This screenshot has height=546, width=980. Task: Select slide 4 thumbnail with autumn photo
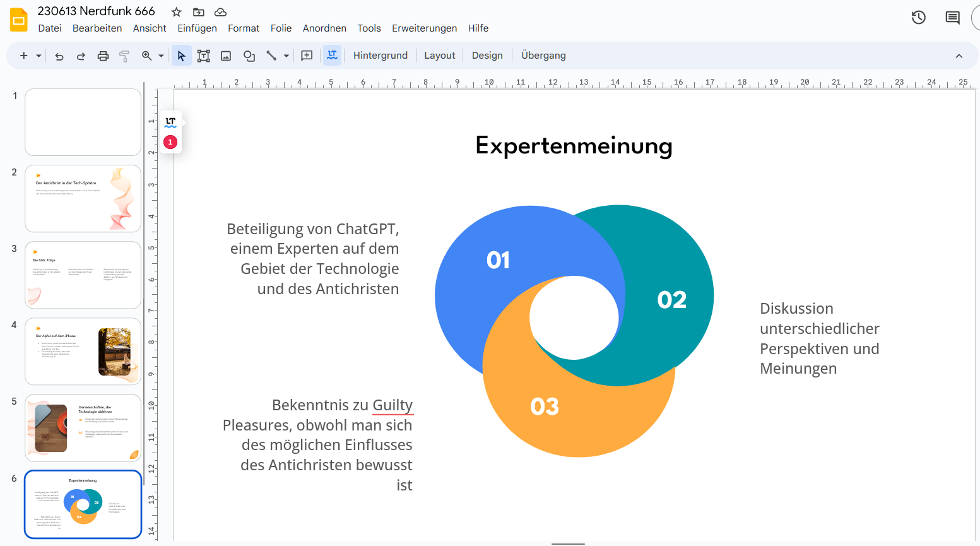tap(83, 351)
